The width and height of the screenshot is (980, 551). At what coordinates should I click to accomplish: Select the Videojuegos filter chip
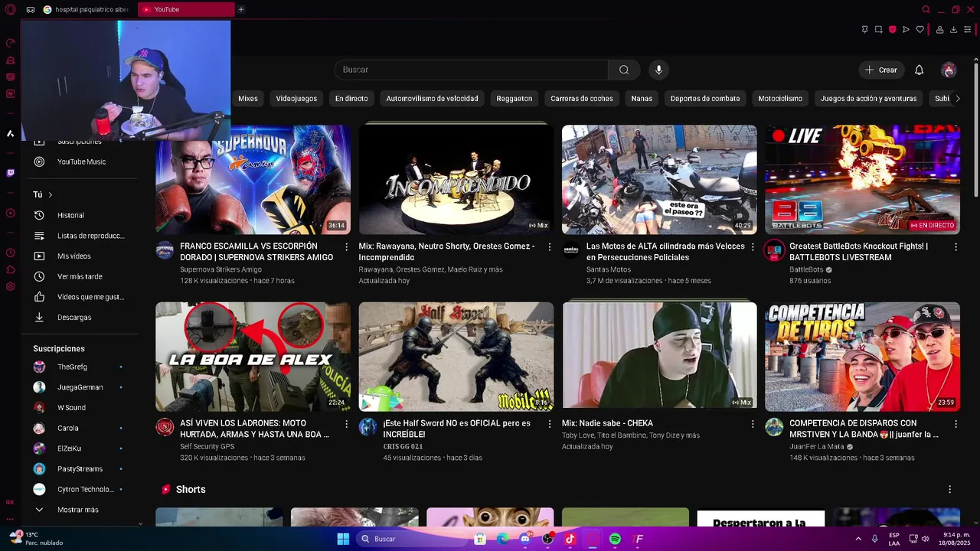pos(296,98)
